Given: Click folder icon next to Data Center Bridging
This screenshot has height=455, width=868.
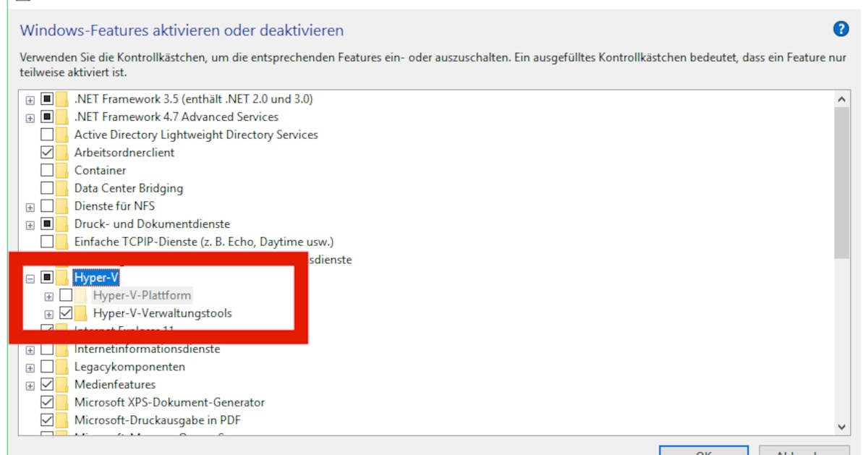Looking at the screenshot, I should tap(63, 188).
